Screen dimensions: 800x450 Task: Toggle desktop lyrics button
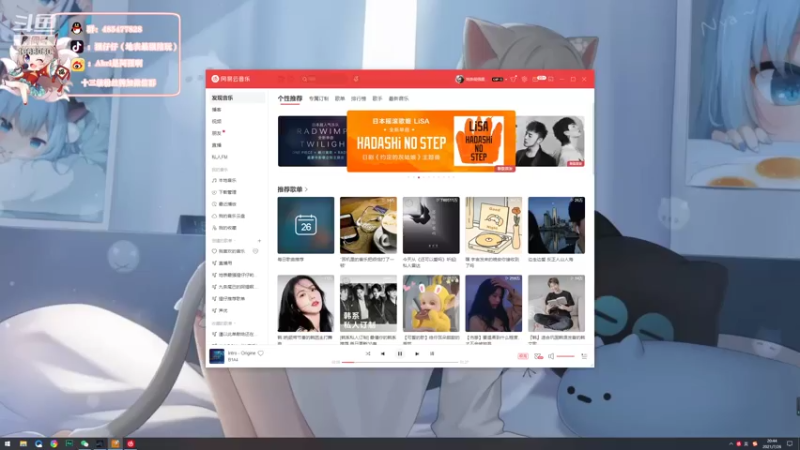point(432,354)
